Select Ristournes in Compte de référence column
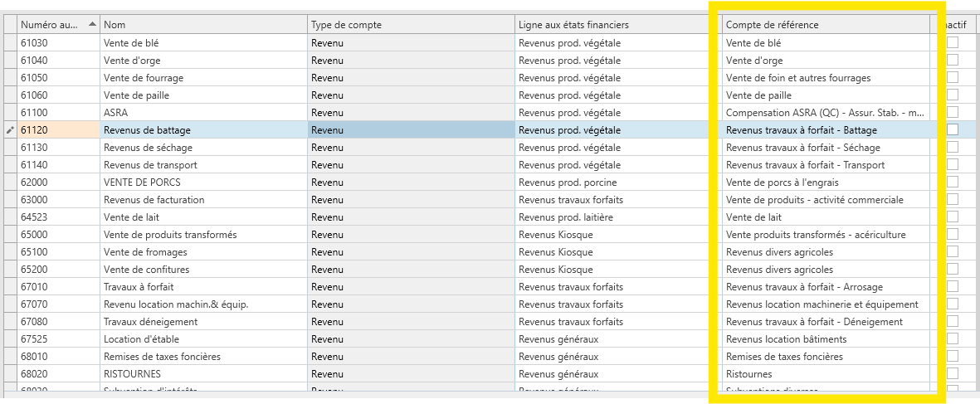Viewport: 980px width, 404px height. click(825, 374)
